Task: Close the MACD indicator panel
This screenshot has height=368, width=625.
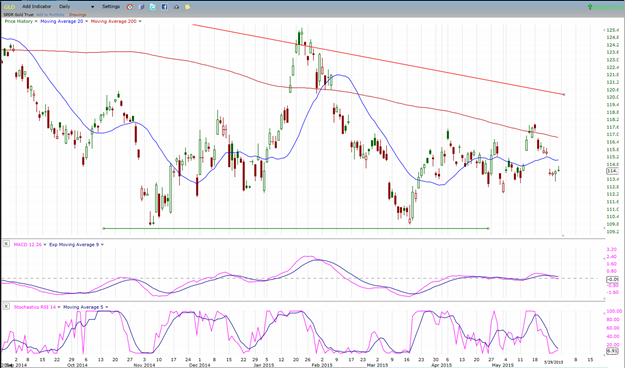Action: click(x=6, y=244)
